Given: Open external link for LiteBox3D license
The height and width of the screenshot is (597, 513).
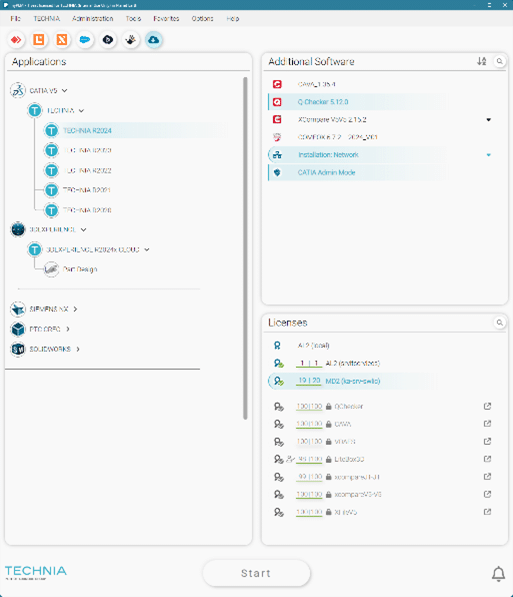Looking at the screenshot, I should click(x=487, y=459).
